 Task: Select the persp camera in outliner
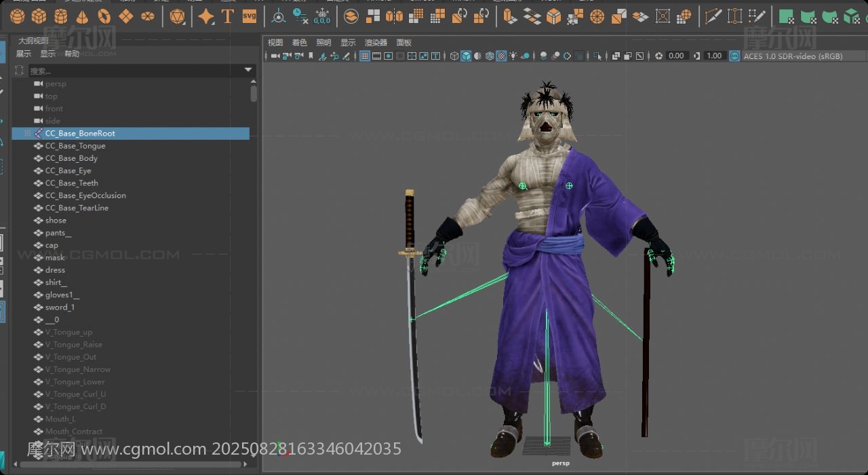(x=56, y=83)
